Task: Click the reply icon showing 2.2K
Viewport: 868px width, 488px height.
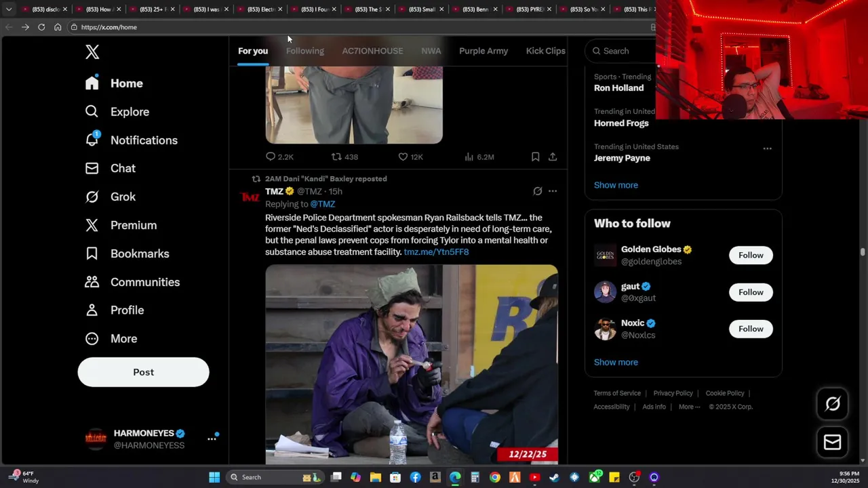Action: [x=271, y=157]
